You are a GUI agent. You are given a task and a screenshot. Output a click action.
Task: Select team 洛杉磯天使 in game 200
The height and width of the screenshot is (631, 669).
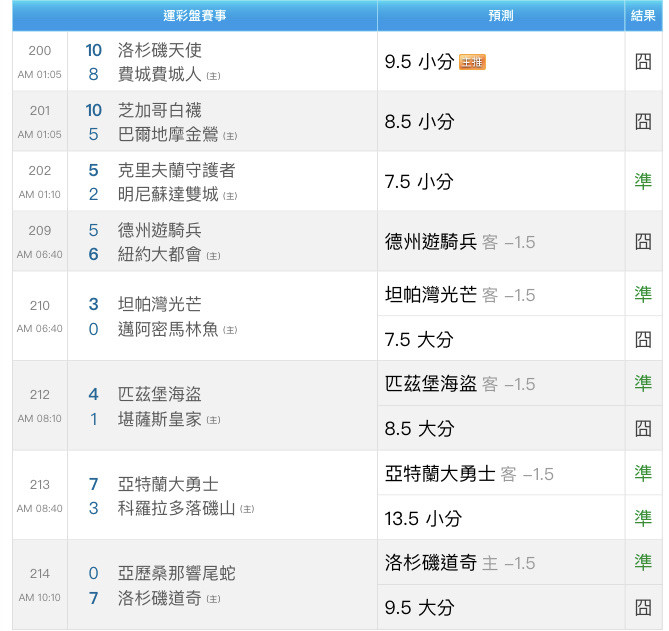(x=160, y=50)
